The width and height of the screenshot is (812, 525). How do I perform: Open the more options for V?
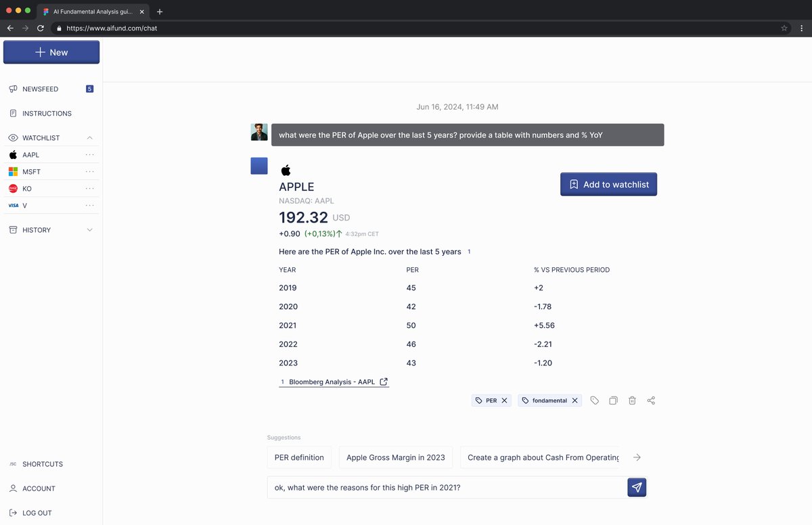pos(90,205)
